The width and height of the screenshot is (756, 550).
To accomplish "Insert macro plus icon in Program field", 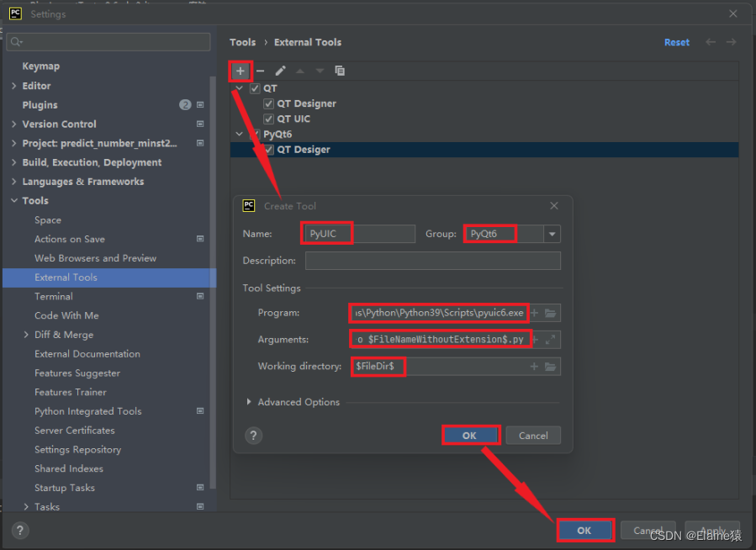I will click(x=535, y=314).
